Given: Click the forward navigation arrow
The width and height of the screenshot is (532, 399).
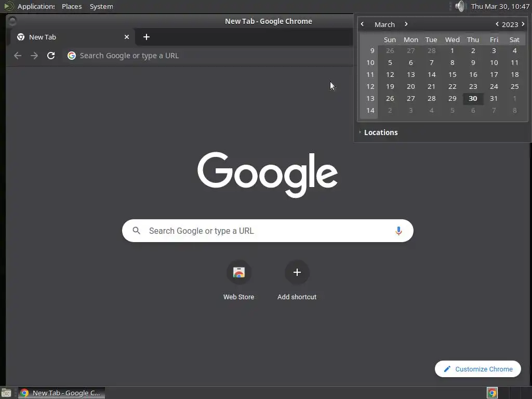Looking at the screenshot, I should [x=34, y=56].
